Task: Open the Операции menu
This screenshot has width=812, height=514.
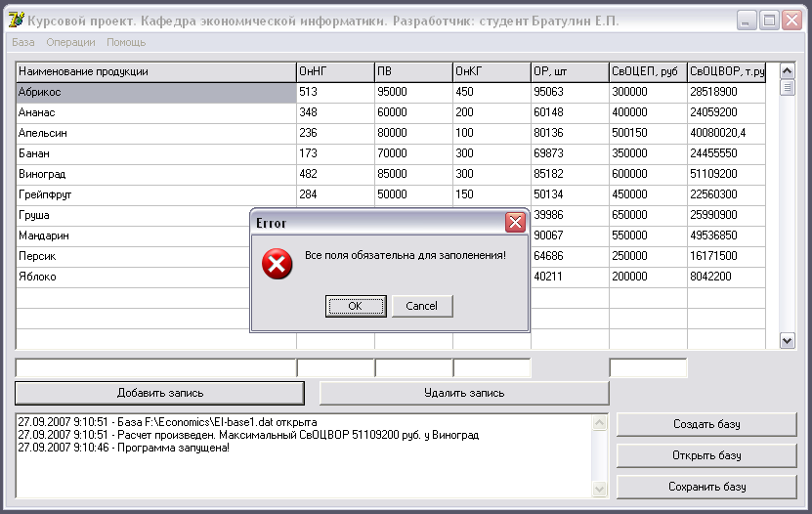Action: point(70,42)
